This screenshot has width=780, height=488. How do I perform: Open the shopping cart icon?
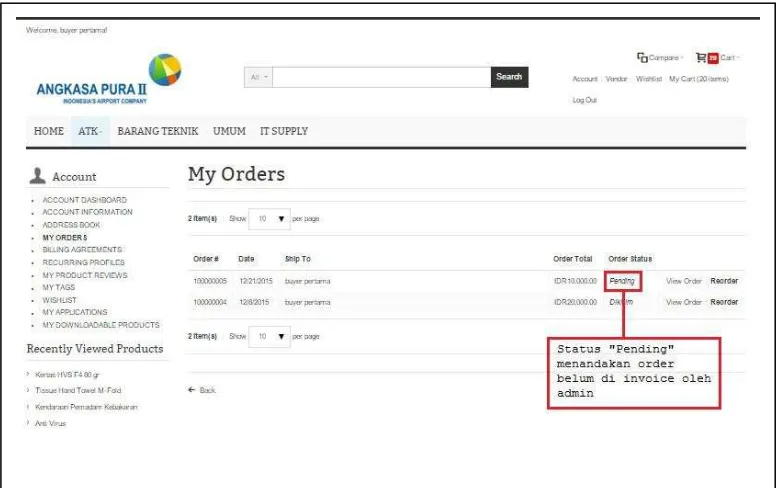701,58
